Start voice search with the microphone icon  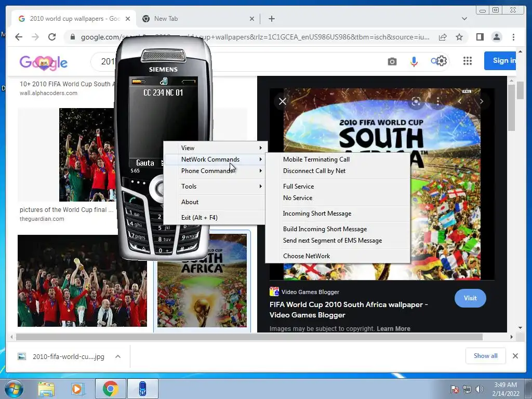(414, 61)
